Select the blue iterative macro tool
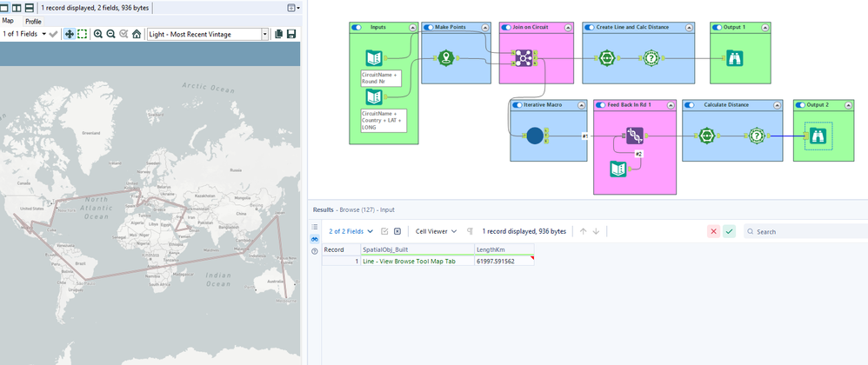Image resolution: width=868 pixels, height=365 pixels. click(535, 136)
